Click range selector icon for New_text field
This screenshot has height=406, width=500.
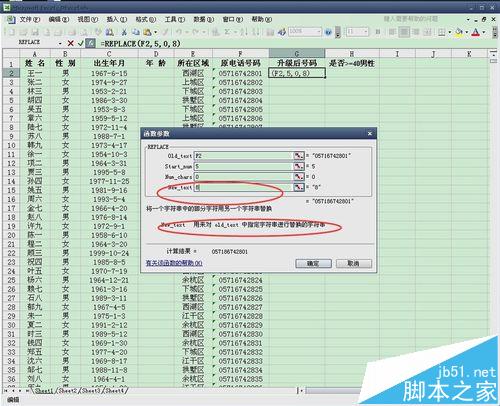tap(299, 187)
